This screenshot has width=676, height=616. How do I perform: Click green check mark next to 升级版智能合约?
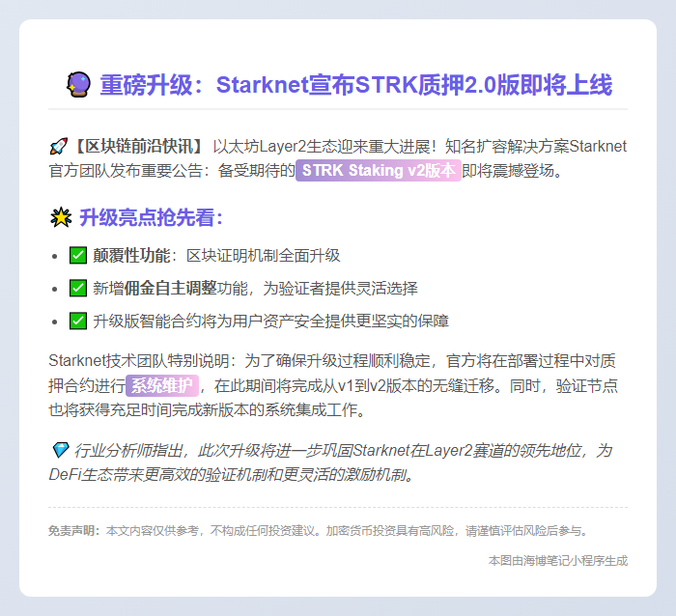pyautogui.click(x=78, y=321)
